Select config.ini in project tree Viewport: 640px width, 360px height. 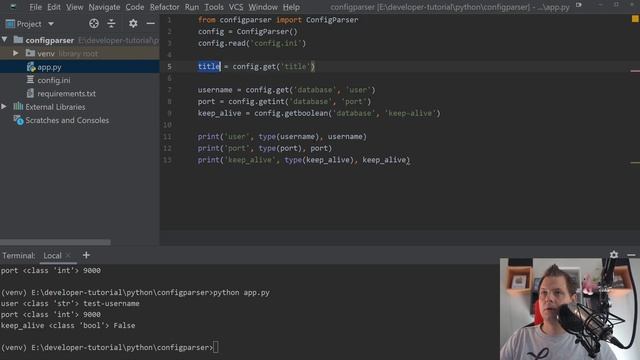tap(54, 80)
